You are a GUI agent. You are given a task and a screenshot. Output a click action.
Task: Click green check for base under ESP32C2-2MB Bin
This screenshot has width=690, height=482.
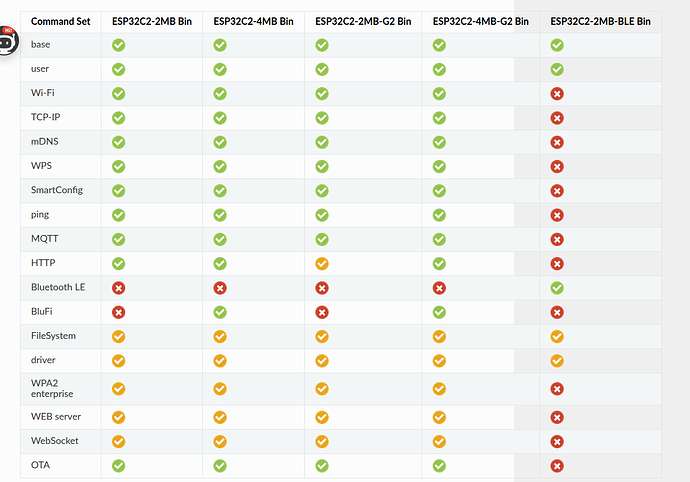point(119,45)
